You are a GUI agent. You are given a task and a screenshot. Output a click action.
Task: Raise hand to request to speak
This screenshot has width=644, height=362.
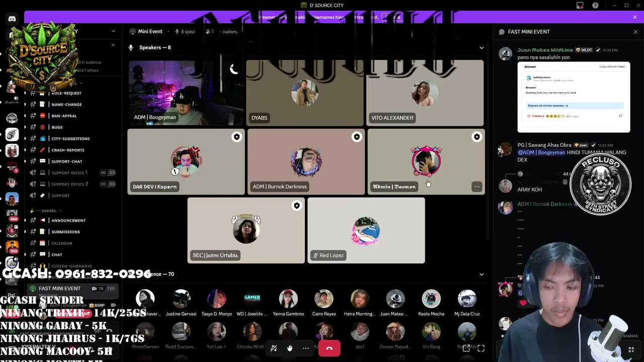[290, 348]
